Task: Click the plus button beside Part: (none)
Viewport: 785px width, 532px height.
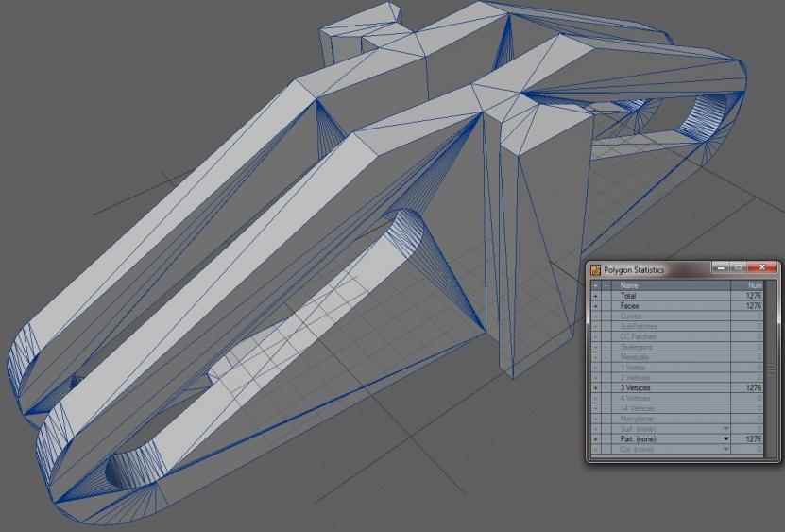Action: click(x=595, y=439)
